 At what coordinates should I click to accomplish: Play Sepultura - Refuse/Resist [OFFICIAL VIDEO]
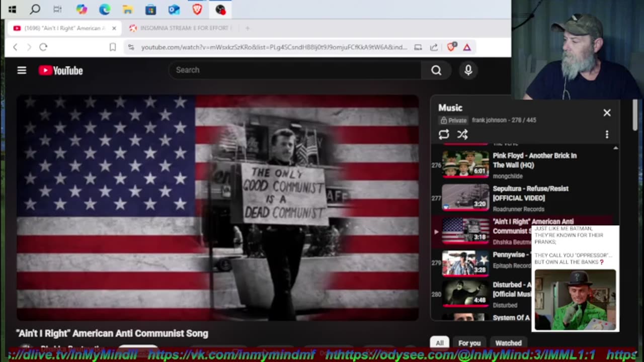click(x=530, y=193)
